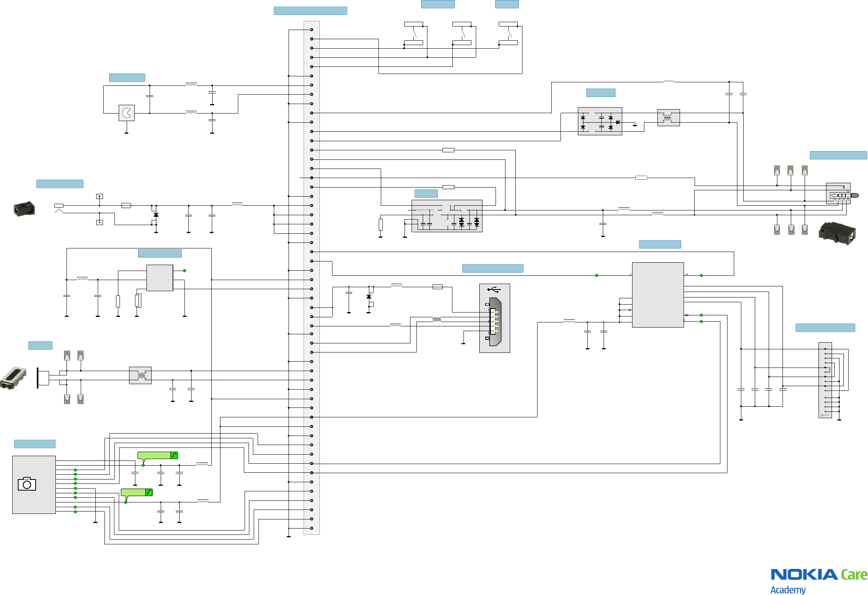
Task: Select the large gray IC block on the right
Action: [658, 295]
